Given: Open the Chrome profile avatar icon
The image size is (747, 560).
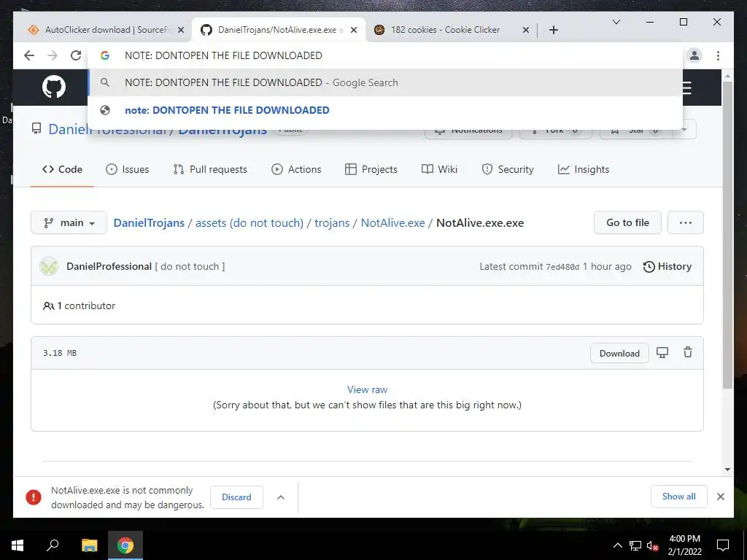Looking at the screenshot, I should coord(694,55).
